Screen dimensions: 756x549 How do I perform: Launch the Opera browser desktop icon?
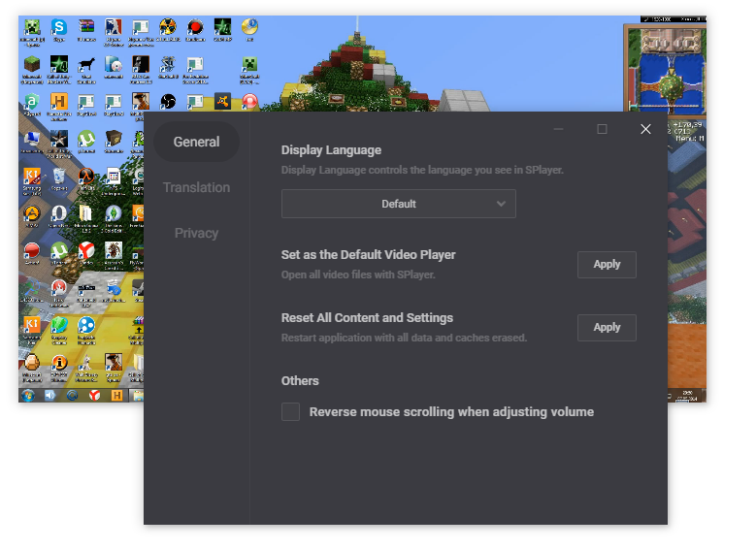point(59,214)
